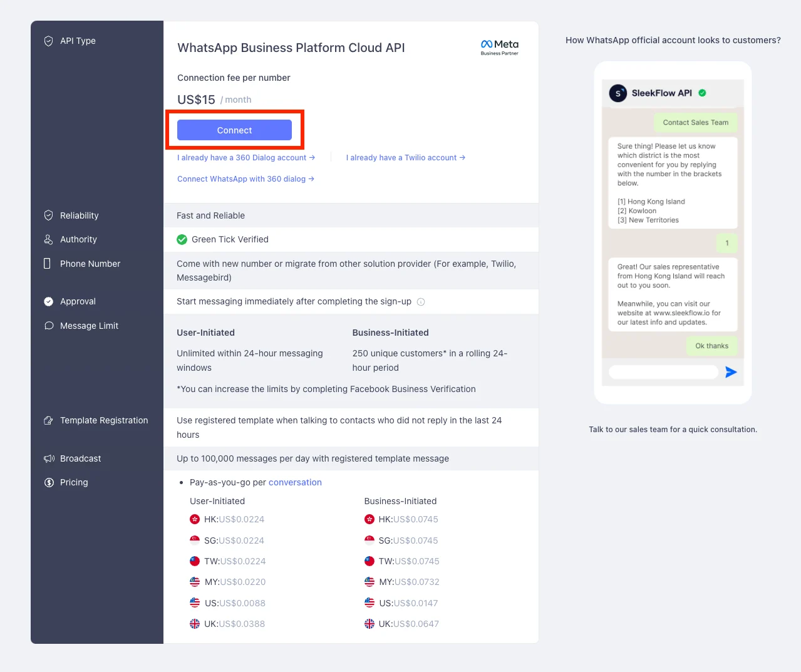This screenshot has width=801, height=672.
Task: Click the Pricing dollar icon
Action: [49, 482]
